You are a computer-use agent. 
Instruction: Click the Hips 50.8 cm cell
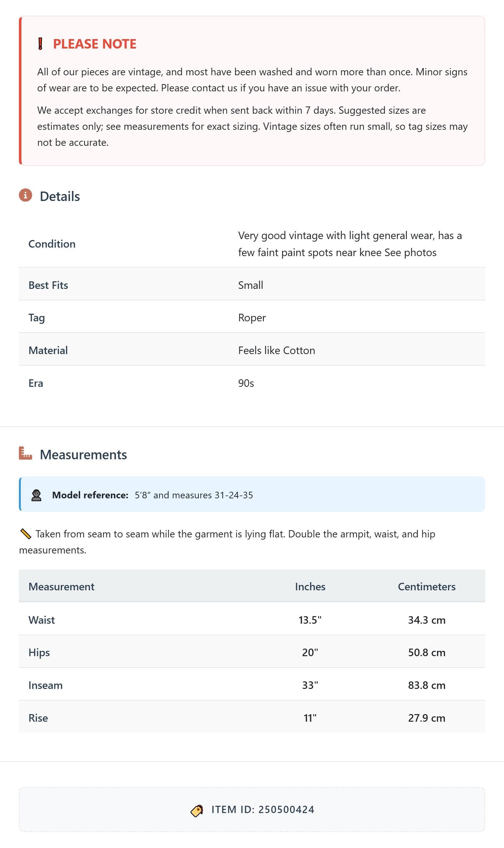coord(427,652)
